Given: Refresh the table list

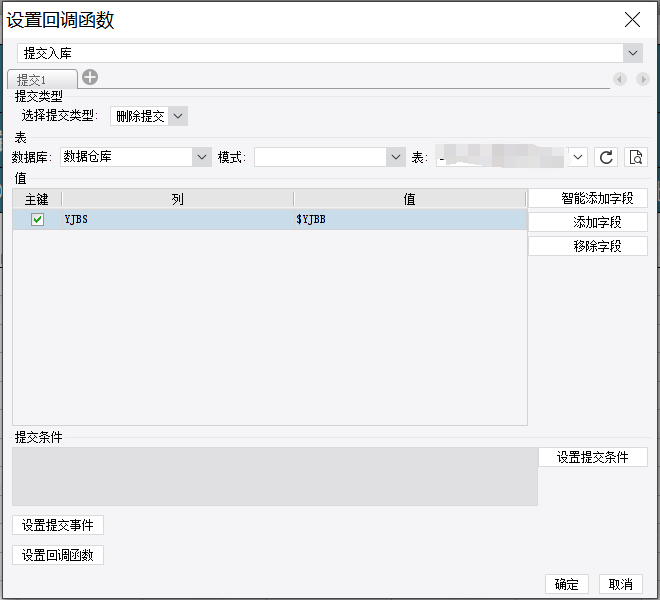Looking at the screenshot, I should [606, 157].
